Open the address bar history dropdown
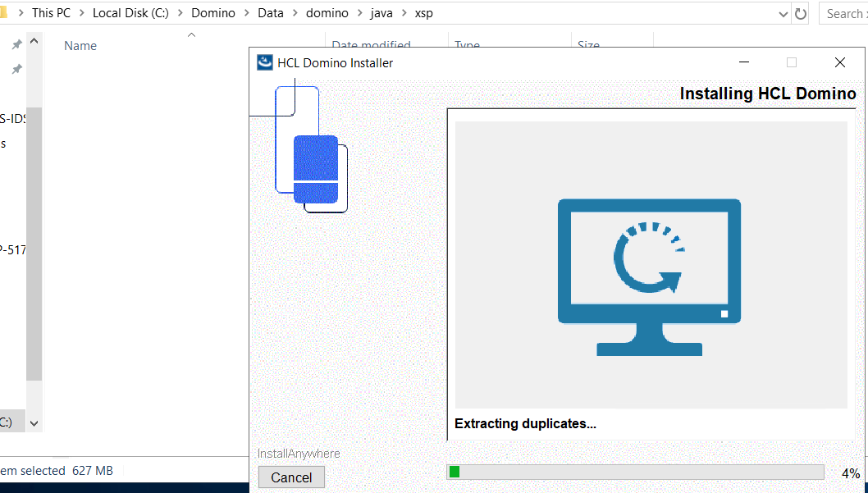The width and height of the screenshot is (868, 493). pos(783,14)
